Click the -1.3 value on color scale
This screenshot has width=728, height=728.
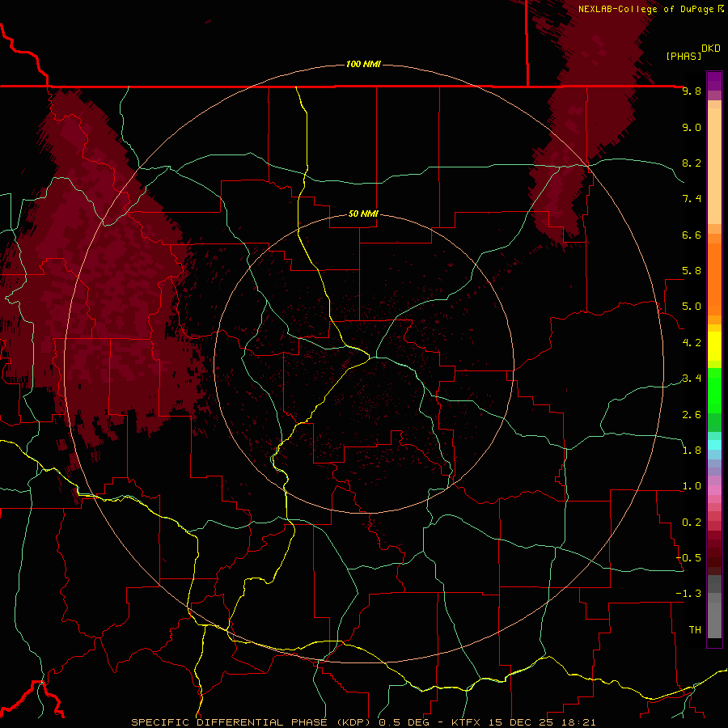click(688, 594)
